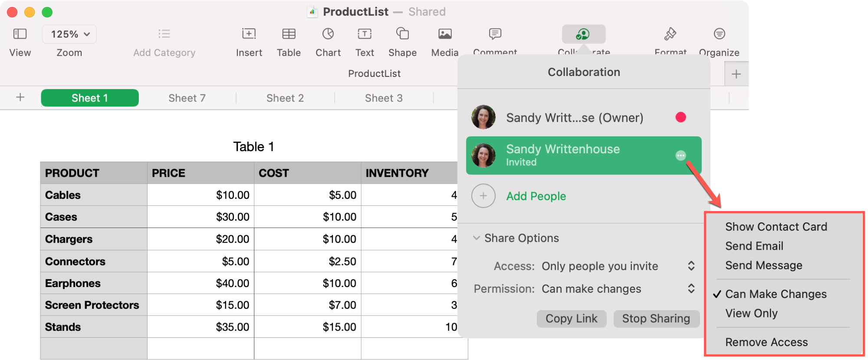Open the Format brush icon

(x=670, y=34)
